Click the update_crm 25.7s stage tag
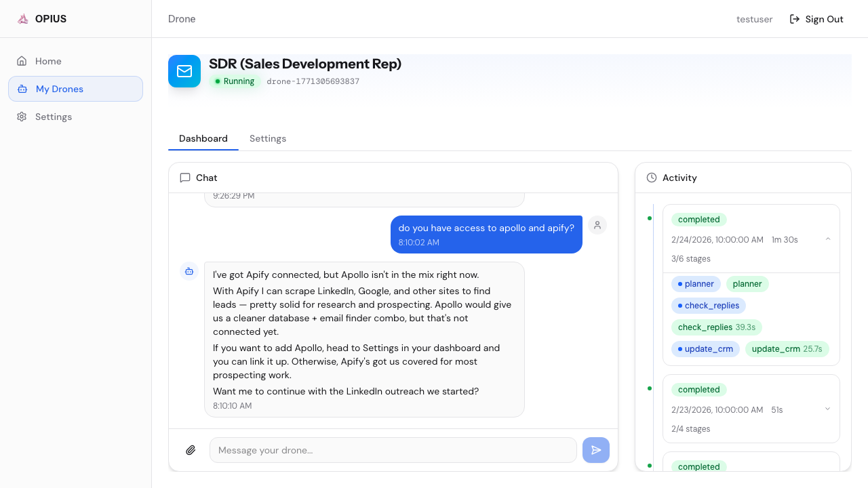 [786, 349]
